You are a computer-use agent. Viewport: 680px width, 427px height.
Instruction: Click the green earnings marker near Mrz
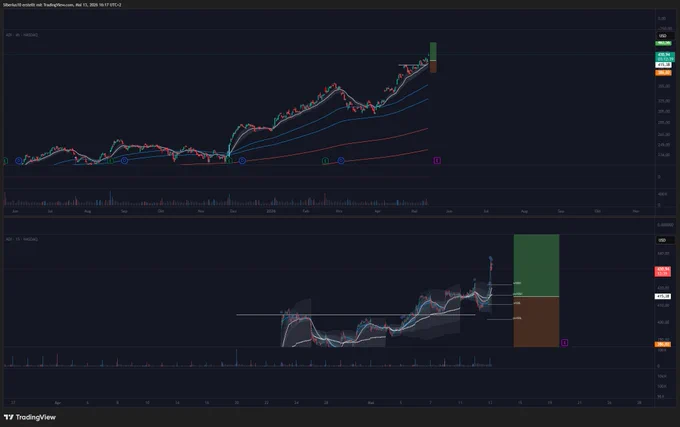pos(325,160)
